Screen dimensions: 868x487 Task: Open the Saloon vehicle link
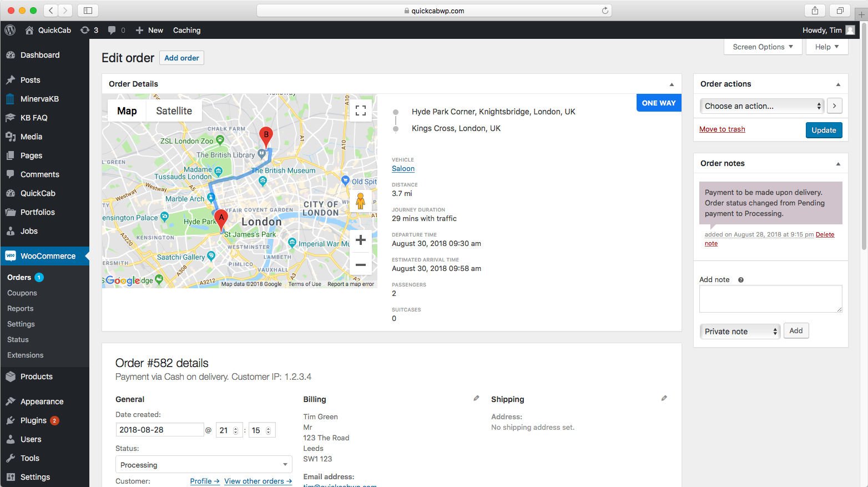point(403,169)
